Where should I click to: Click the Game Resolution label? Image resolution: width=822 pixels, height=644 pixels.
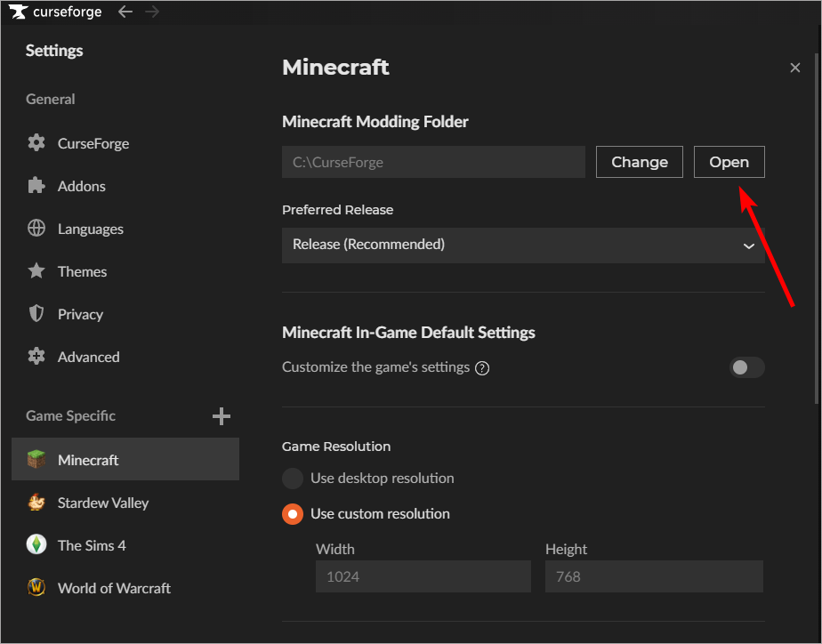(x=336, y=447)
